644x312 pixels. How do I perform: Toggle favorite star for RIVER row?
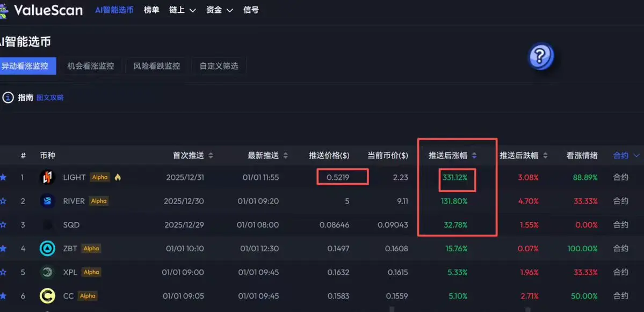(x=3, y=201)
